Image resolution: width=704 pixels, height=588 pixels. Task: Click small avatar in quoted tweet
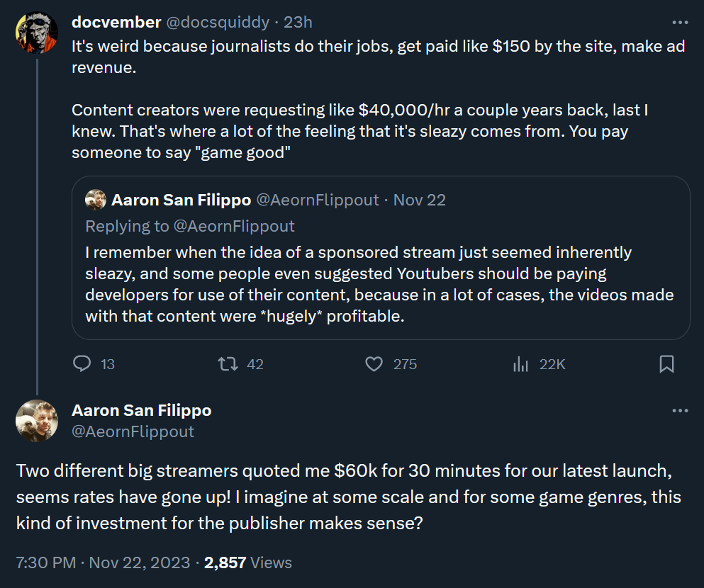[96, 200]
